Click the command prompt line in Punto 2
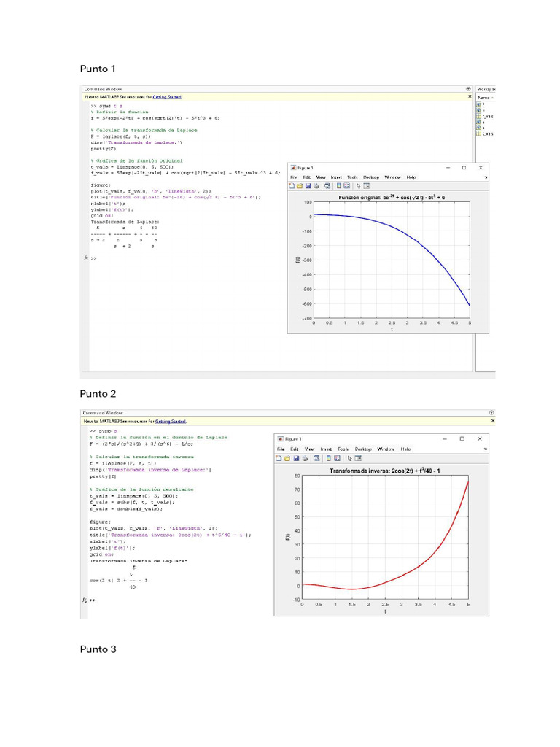The width and height of the screenshot is (560, 747). pos(93,600)
